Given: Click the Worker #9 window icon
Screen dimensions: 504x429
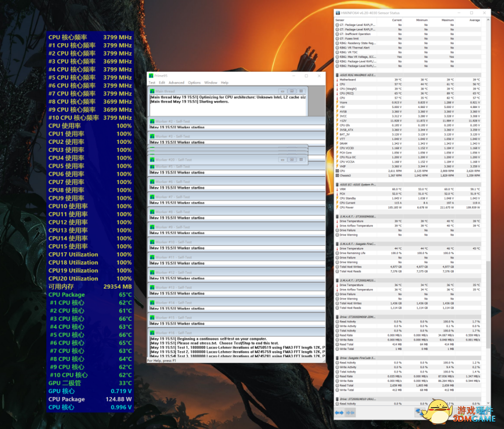Looking at the screenshot, I should [152, 227].
